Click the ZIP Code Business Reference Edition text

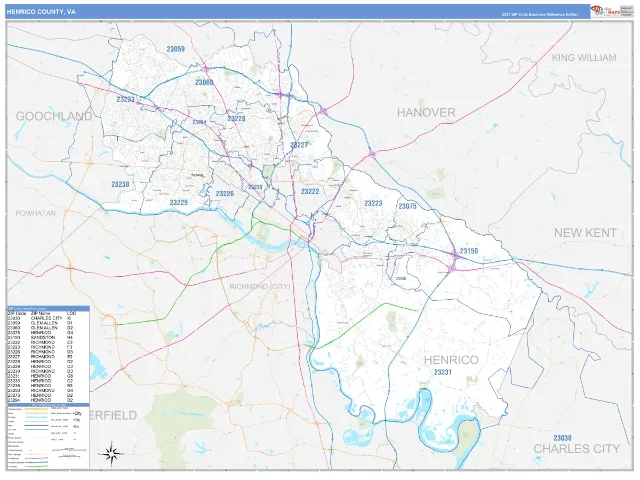(x=540, y=14)
